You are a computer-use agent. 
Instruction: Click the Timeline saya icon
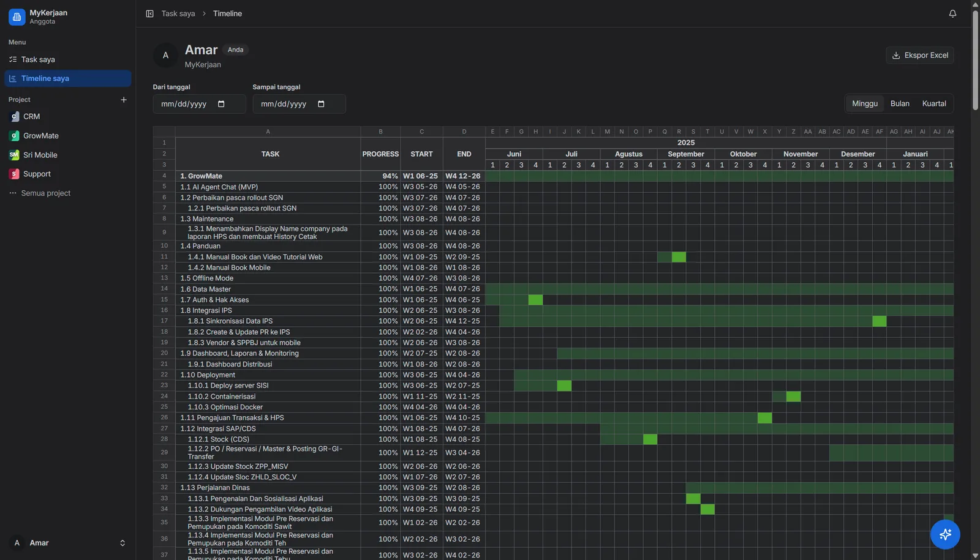tap(13, 78)
